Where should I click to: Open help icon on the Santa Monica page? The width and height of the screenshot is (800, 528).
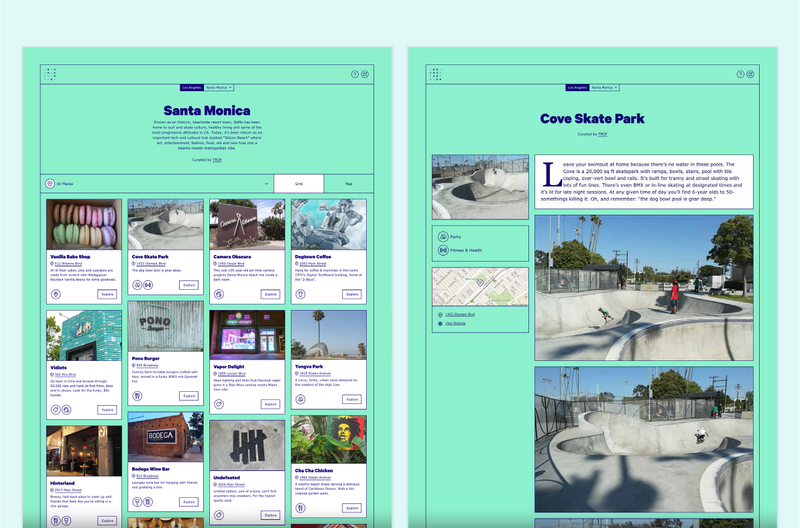(355, 74)
